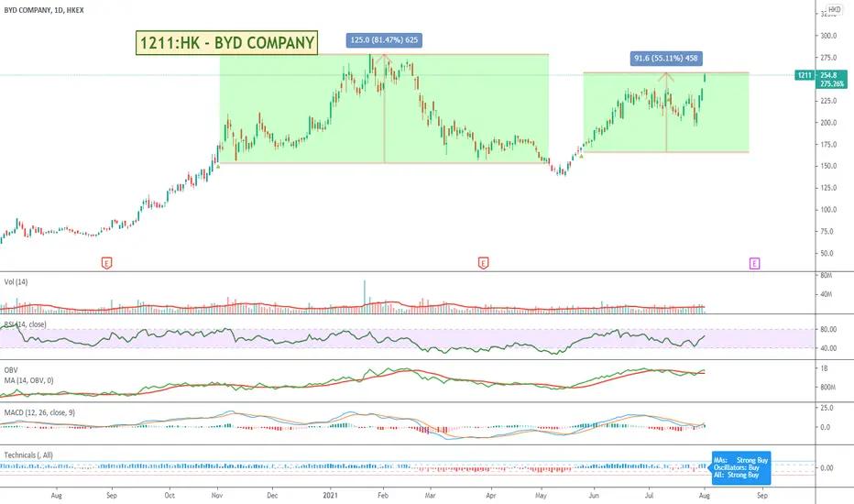This screenshot has width=854, height=504.
Task: Click the 80.00 RSI axis label
Action: pyautogui.click(x=828, y=330)
